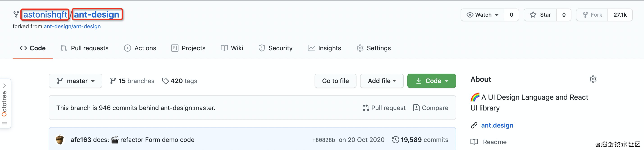
Task: Open the Actions tab
Action: click(x=140, y=48)
